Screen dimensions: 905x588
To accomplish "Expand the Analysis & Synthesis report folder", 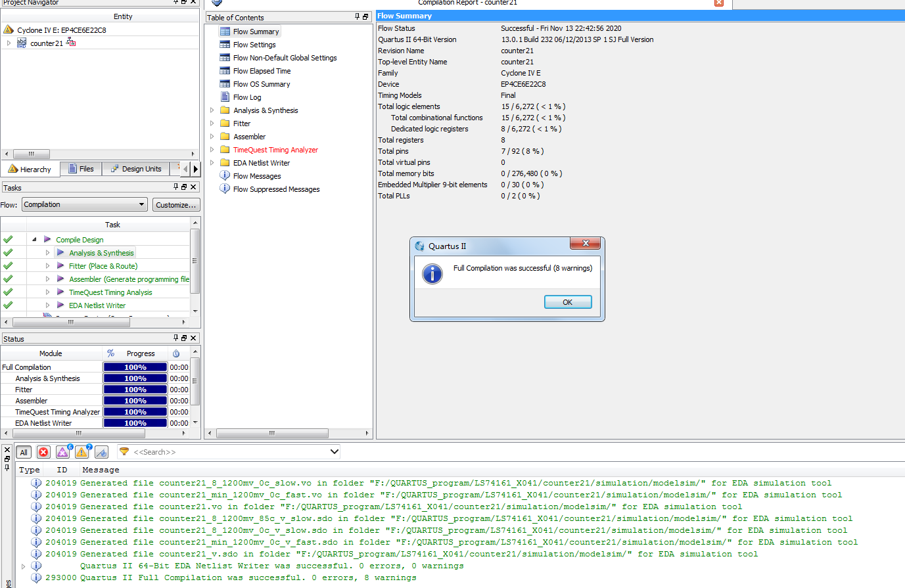I will (212, 110).
